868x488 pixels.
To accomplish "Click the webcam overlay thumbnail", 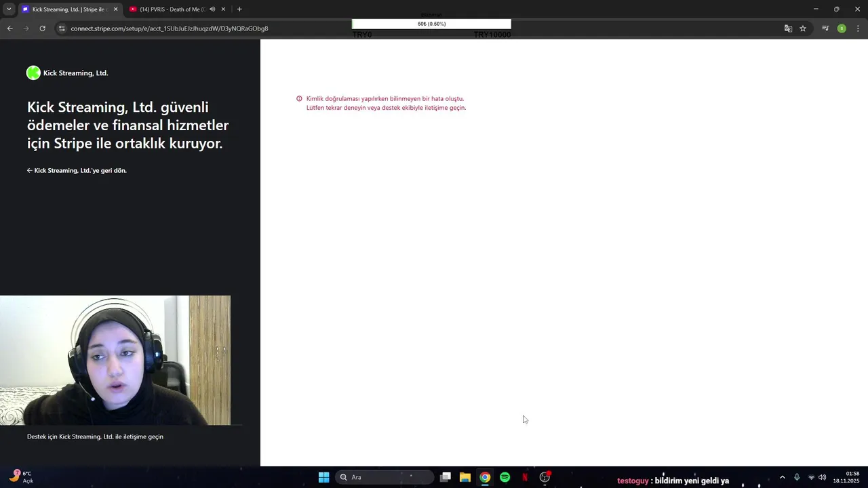I will click(115, 360).
